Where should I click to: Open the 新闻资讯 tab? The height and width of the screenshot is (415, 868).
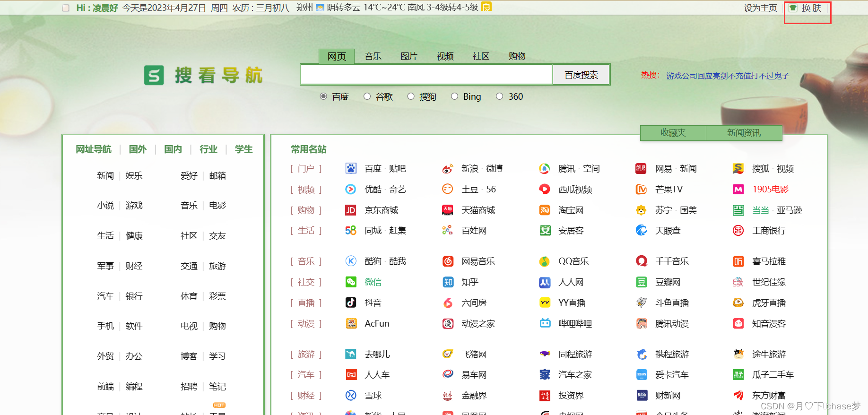tap(744, 133)
